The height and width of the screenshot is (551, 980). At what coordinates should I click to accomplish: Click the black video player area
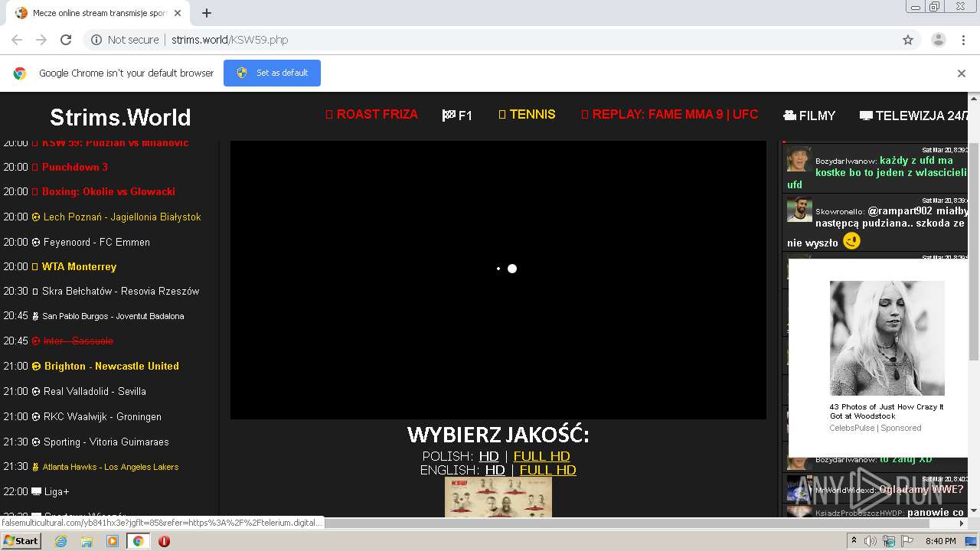tap(498, 279)
